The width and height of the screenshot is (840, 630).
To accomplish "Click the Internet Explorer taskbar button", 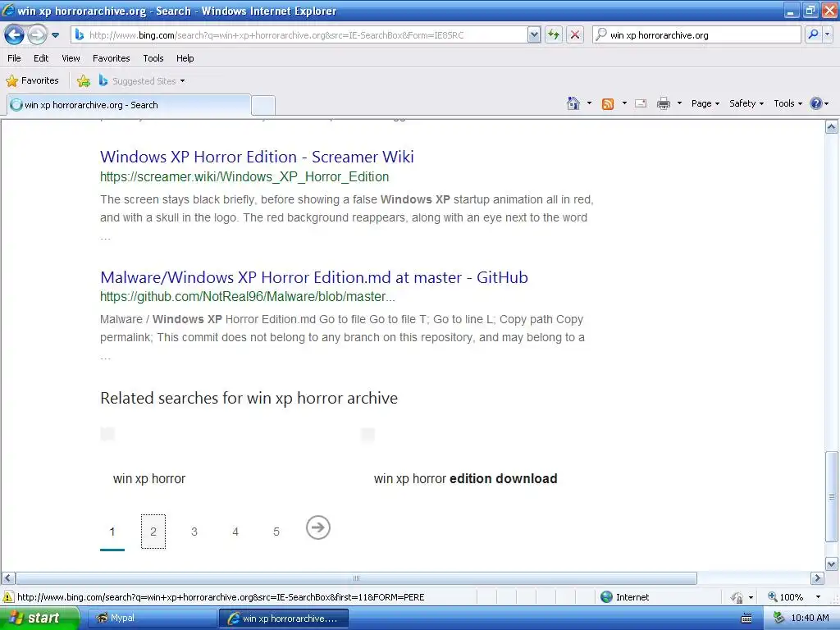I will click(x=283, y=619).
